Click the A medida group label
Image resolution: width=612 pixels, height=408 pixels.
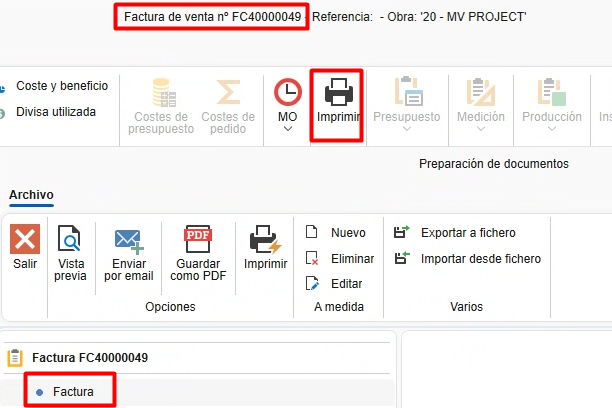(339, 307)
